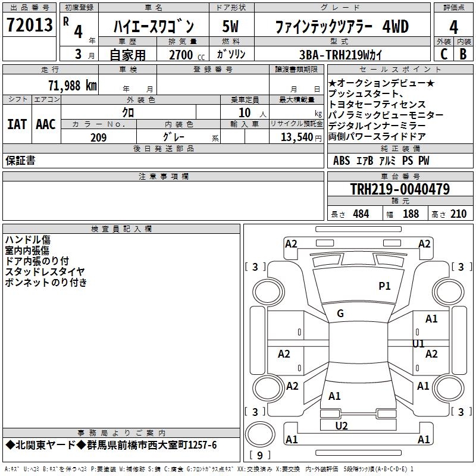Click the header "リサイクル預託金"

(x=296, y=124)
